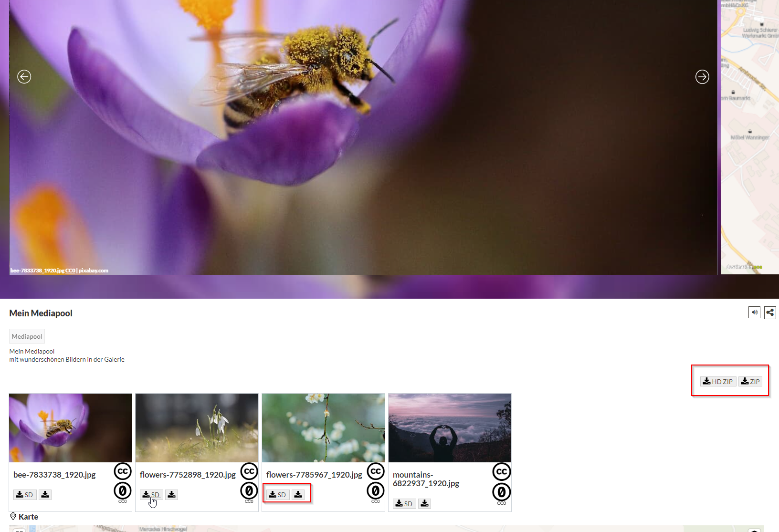Download bee-7833738_1920.jpg in SD
Viewport: 779px width, 532px height.
click(x=24, y=495)
